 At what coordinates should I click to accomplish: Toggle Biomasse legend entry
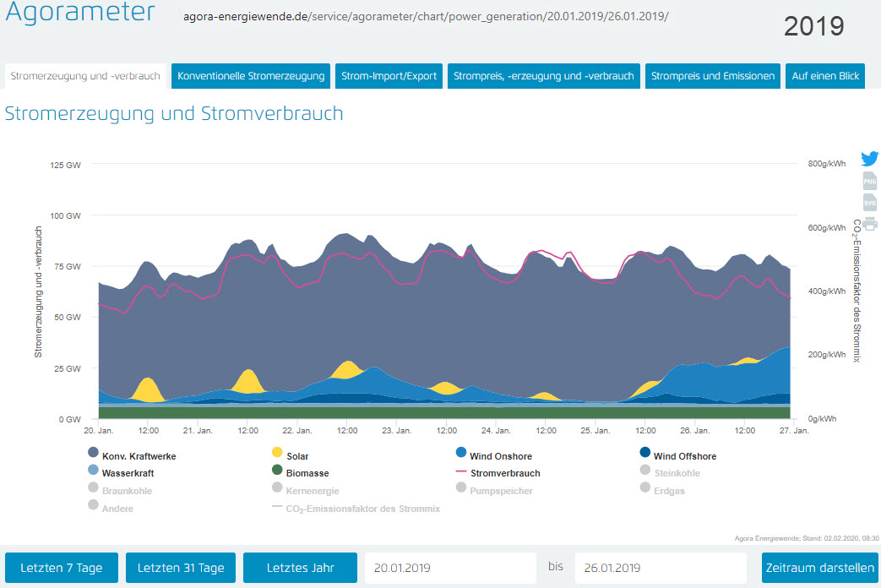[x=307, y=473]
